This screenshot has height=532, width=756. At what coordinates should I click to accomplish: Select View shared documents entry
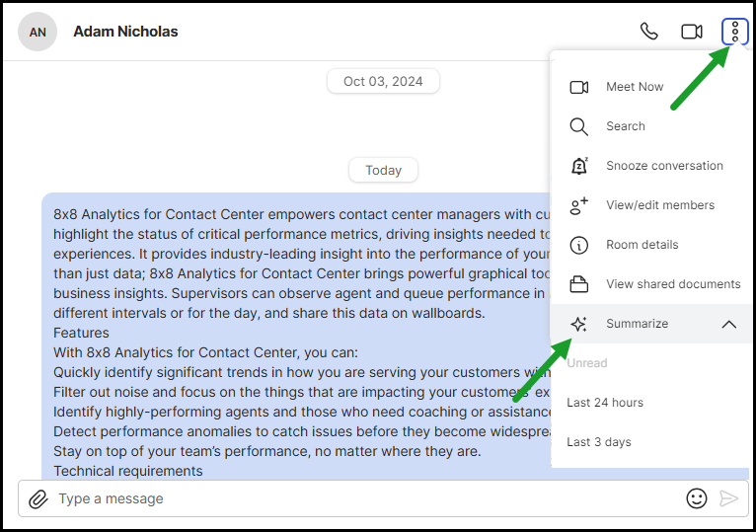(651, 284)
